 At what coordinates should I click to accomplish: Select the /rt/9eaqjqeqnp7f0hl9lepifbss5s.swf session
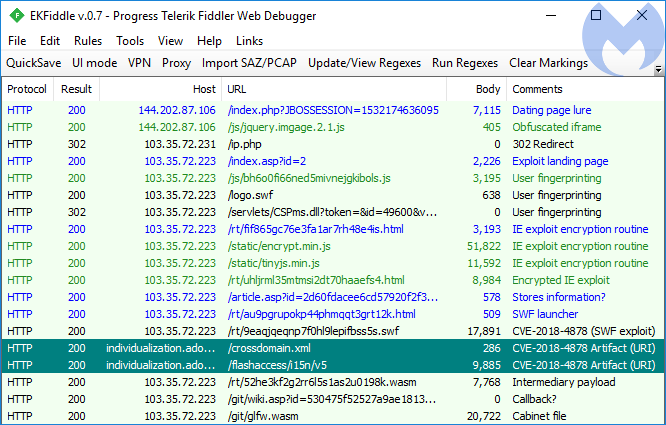pyautogui.click(x=333, y=331)
